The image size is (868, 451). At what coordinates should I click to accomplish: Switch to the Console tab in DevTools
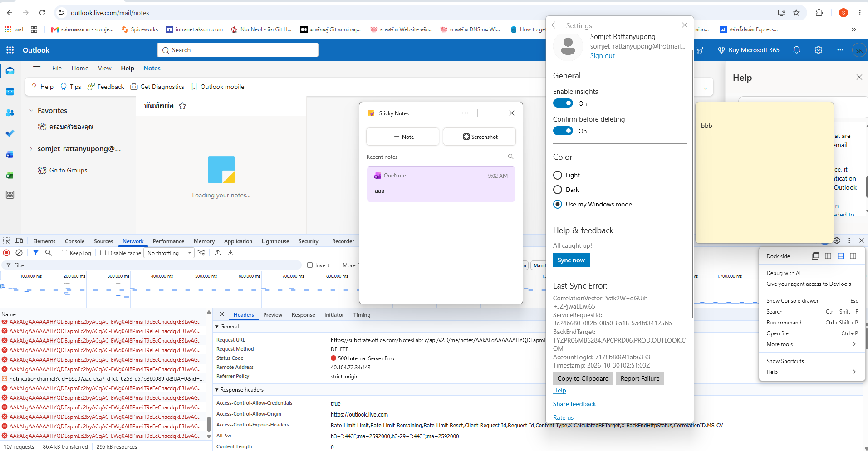click(74, 241)
